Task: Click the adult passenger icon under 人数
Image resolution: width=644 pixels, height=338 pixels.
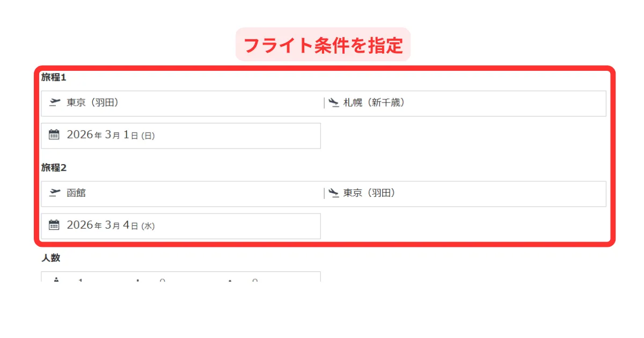Action: click(56, 280)
